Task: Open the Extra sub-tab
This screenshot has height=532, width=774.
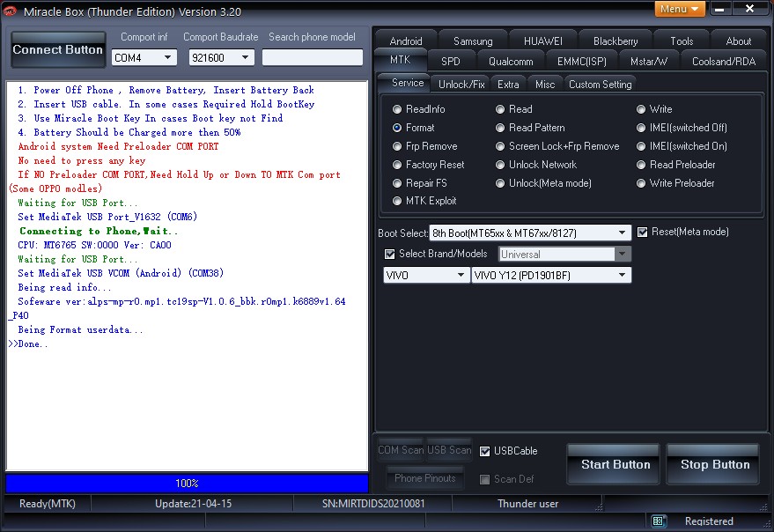Action: [x=508, y=85]
